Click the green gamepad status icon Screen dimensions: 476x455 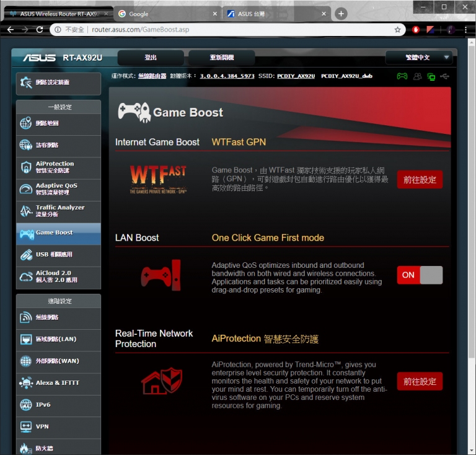point(402,76)
